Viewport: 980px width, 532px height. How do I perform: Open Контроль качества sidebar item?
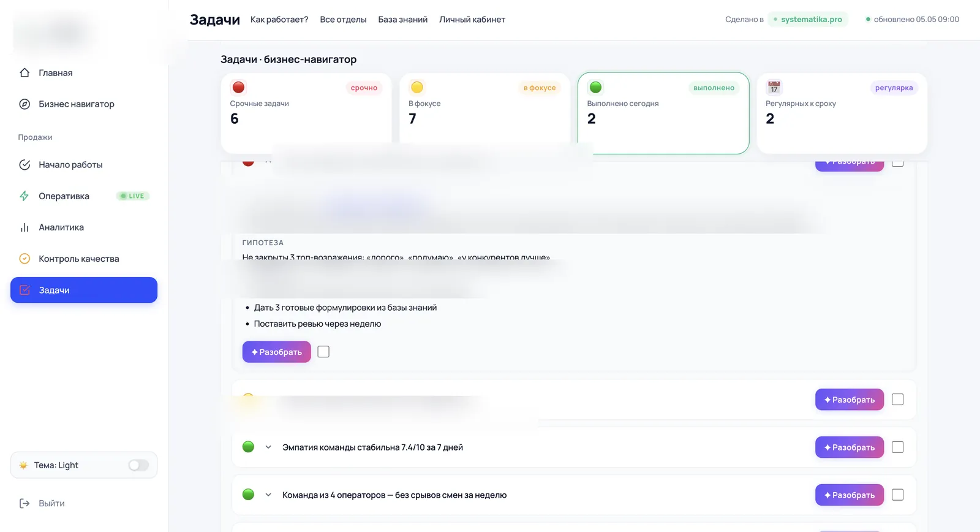84,259
